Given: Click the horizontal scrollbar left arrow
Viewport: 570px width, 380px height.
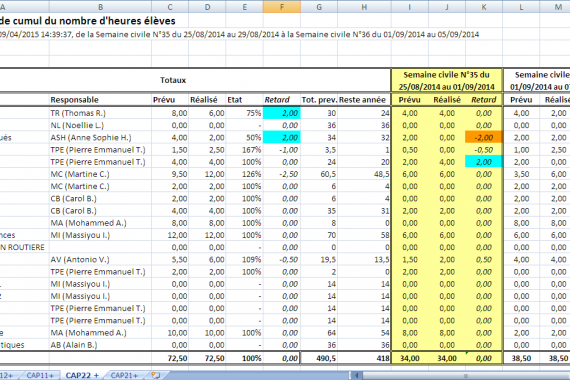Looking at the screenshot, I should tap(356, 375).
